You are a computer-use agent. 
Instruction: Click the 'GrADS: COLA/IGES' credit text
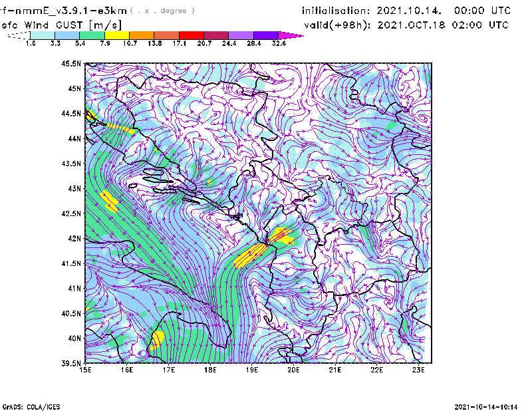point(31,407)
